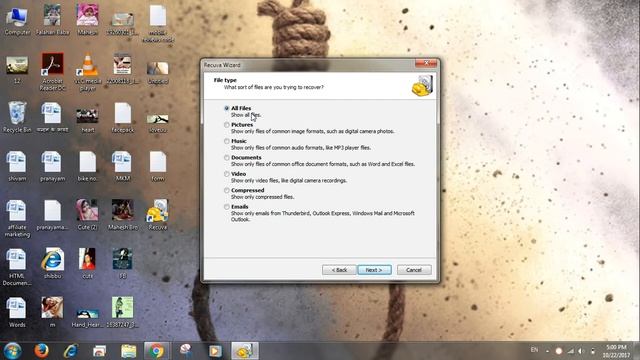
Task: Close the Recuva Wizard window
Action: tap(426, 63)
